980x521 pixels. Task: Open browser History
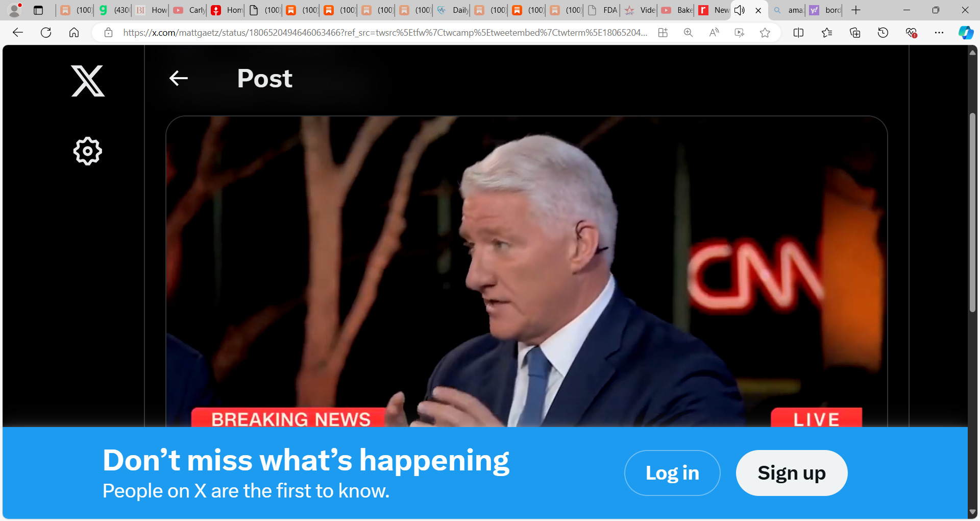pos(883,33)
